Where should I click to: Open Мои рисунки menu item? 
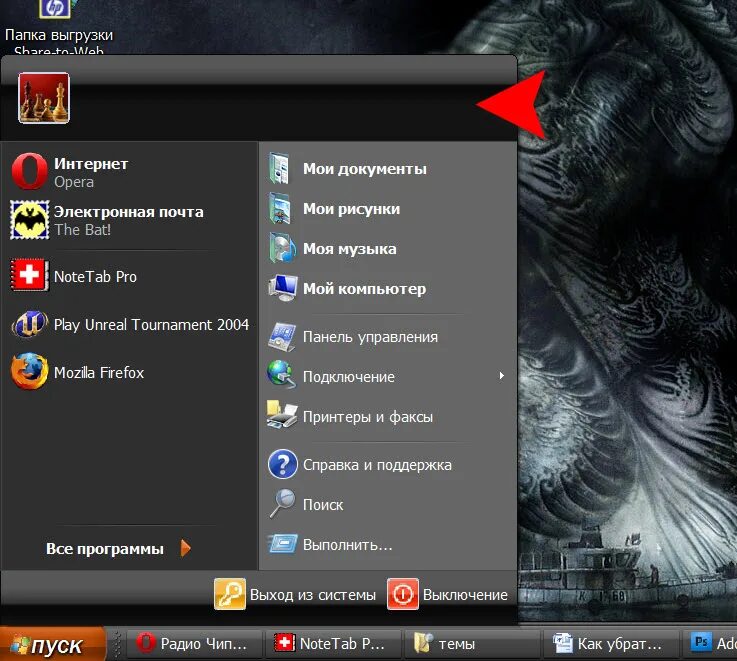click(388, 208)
